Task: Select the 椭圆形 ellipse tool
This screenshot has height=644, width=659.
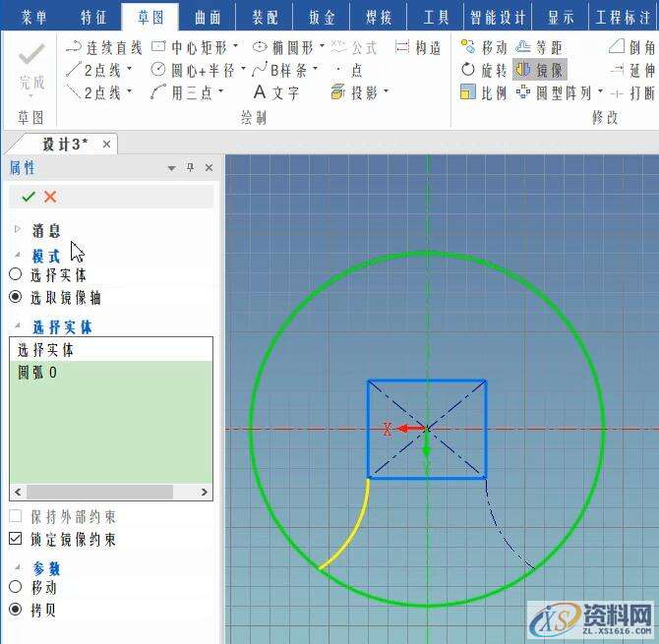Action: pos(283,47)
